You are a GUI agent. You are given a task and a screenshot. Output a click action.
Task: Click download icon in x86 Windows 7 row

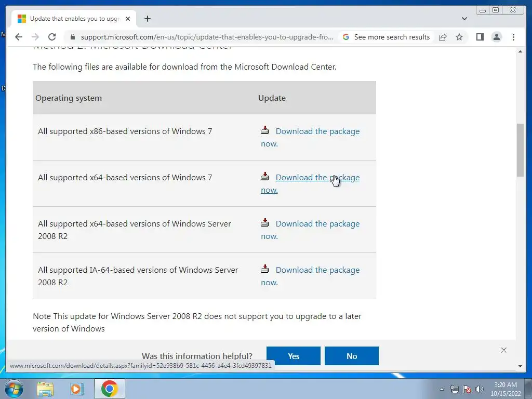[x=265, y=130]
